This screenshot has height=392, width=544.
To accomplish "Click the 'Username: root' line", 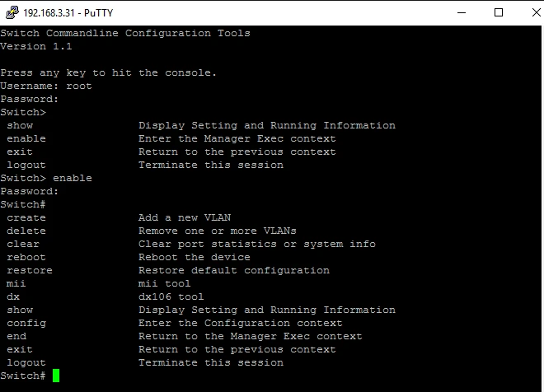I will point(46,86).
